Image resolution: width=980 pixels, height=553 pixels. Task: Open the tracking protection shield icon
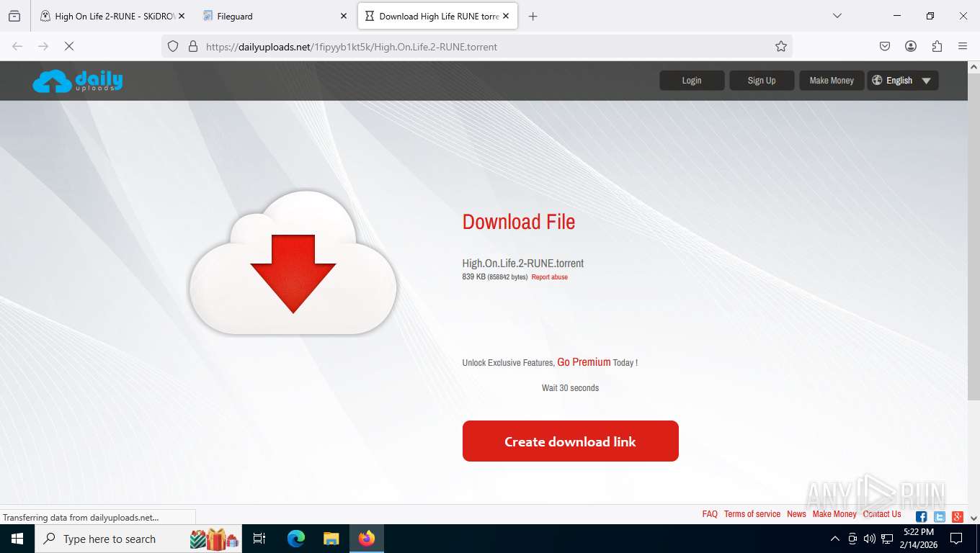click(x=173, y=46)
